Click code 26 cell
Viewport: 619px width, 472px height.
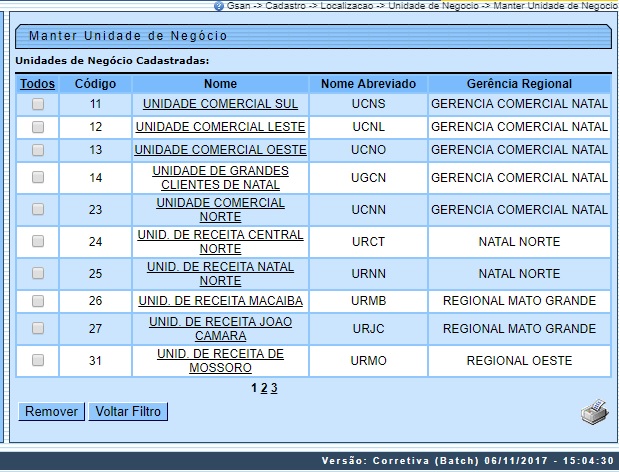tap(95, 301)
